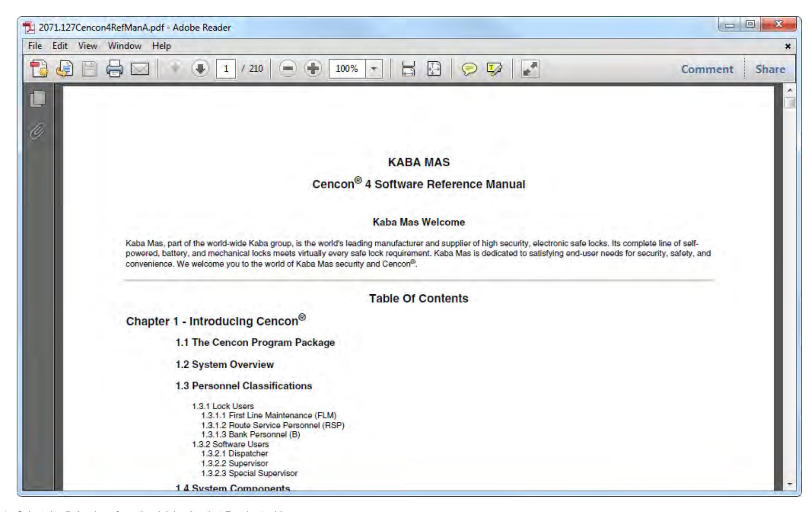The width and height of the screenshot is (812, 512).
Task: Open the File menu
Action: tap(35, 46)
